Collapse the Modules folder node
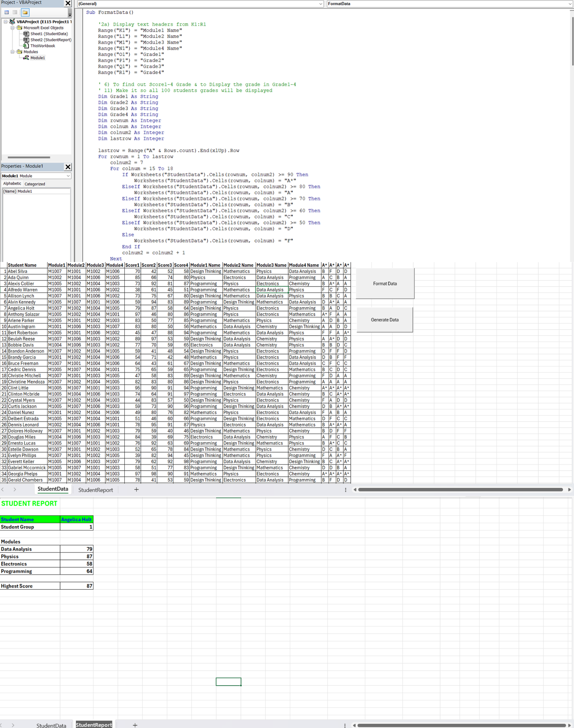 (x=12, y=52)
